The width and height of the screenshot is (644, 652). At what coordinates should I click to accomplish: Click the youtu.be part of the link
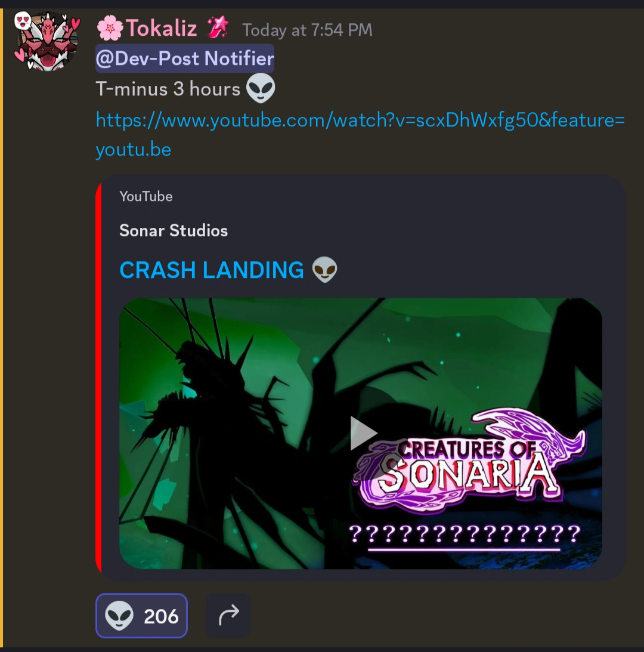(x=134, y=149)
